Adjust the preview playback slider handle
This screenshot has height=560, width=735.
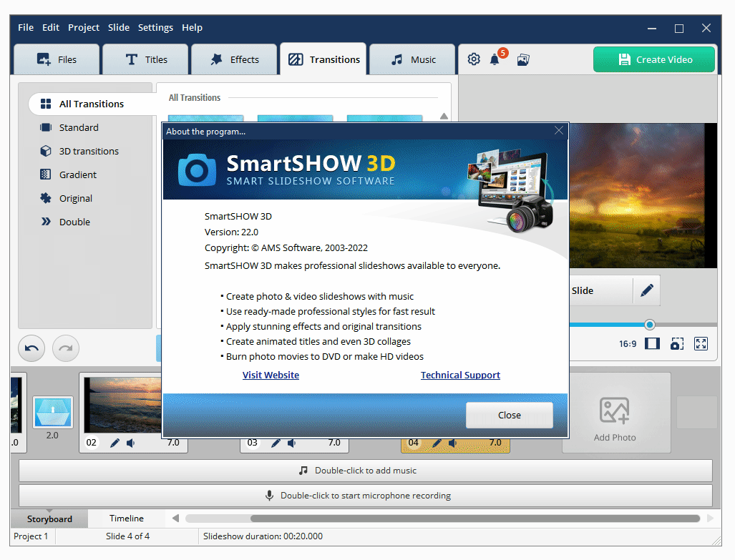pyautogui.click(x=650, y=324)
